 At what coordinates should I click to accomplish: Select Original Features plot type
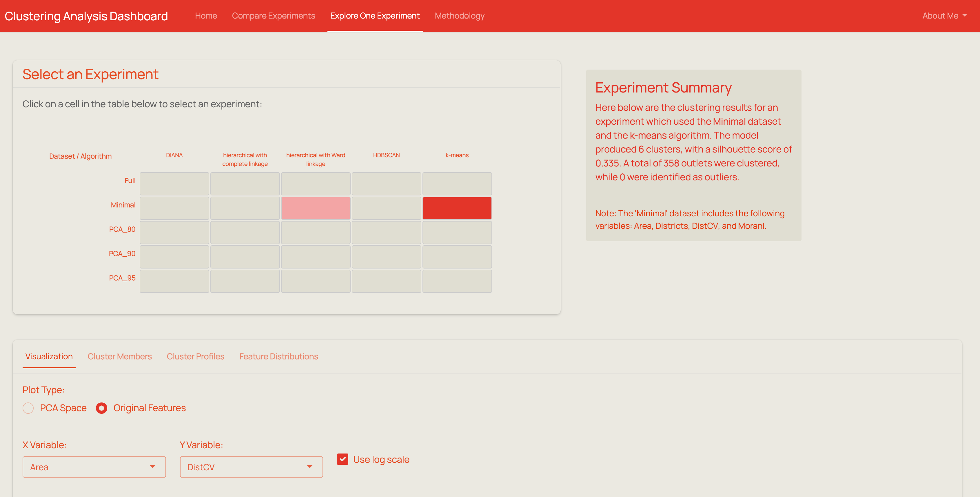102,408
